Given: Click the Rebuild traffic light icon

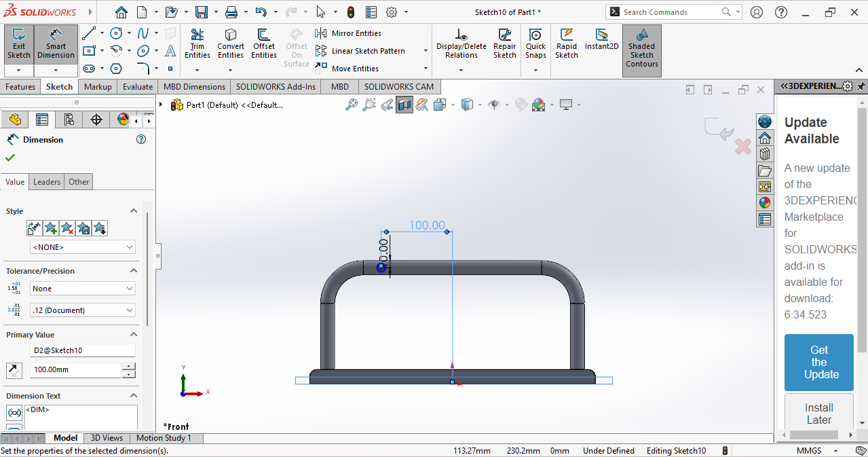Looking at the screenshot, I should pos(351,12).
